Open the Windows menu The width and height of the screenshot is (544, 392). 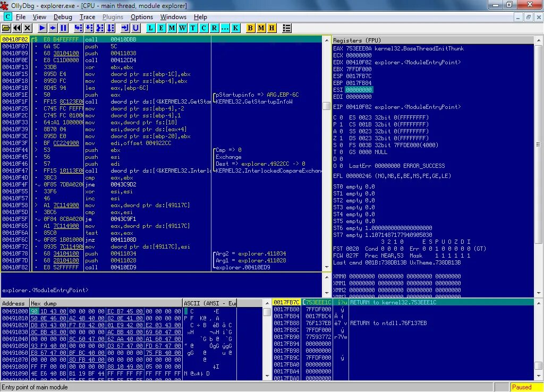click(x=173, y=17)
